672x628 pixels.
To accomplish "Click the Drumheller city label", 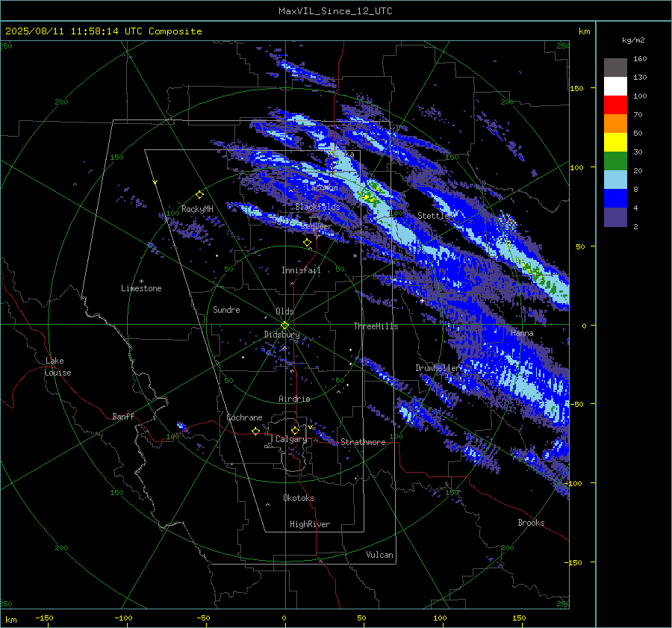I will [x=438, y=368].
